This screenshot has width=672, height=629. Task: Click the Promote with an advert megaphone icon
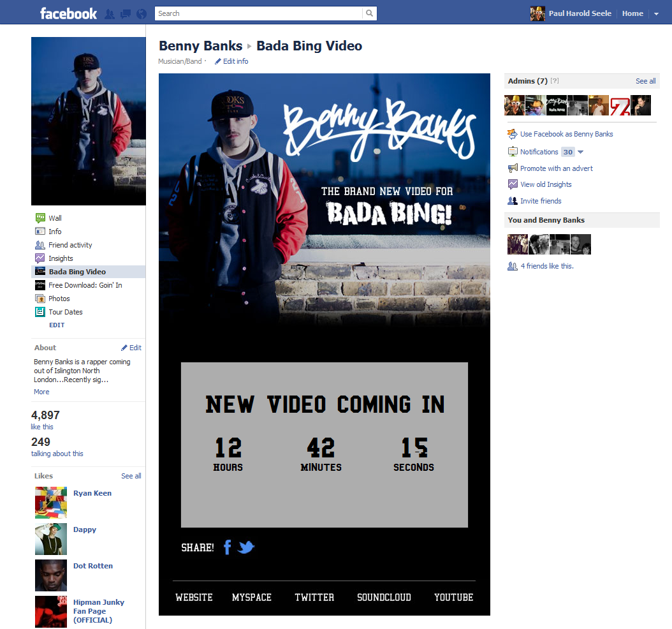(513, 168)
